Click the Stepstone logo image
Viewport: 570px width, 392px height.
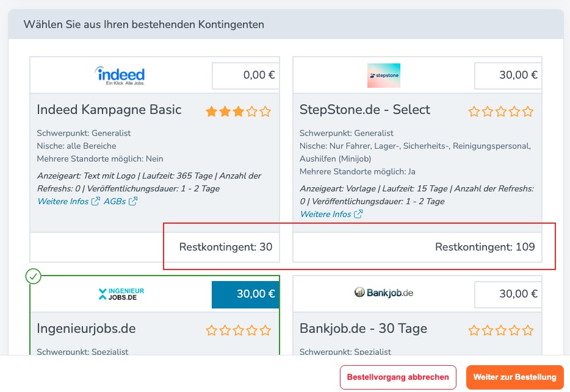coord(384,76)
